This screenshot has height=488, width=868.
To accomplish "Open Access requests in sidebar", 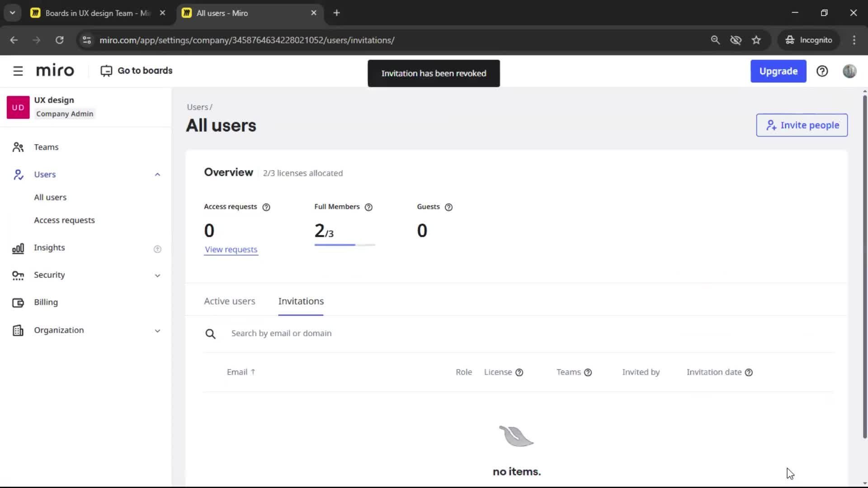I will point(64,220).
